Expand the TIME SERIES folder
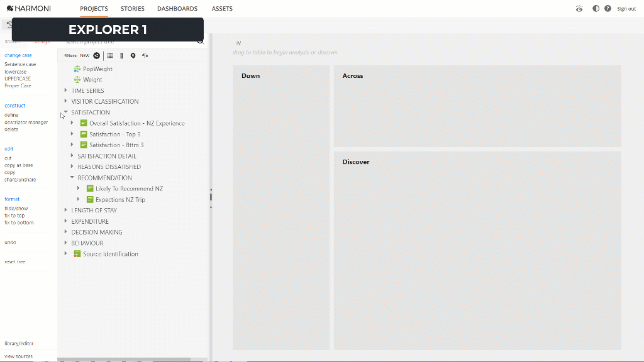Viewport: 644px width, 362px height. (x=65, y=90)
